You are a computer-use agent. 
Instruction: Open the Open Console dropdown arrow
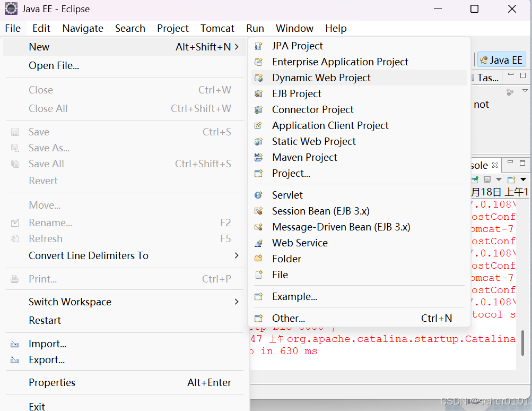(x=523, y=179)
